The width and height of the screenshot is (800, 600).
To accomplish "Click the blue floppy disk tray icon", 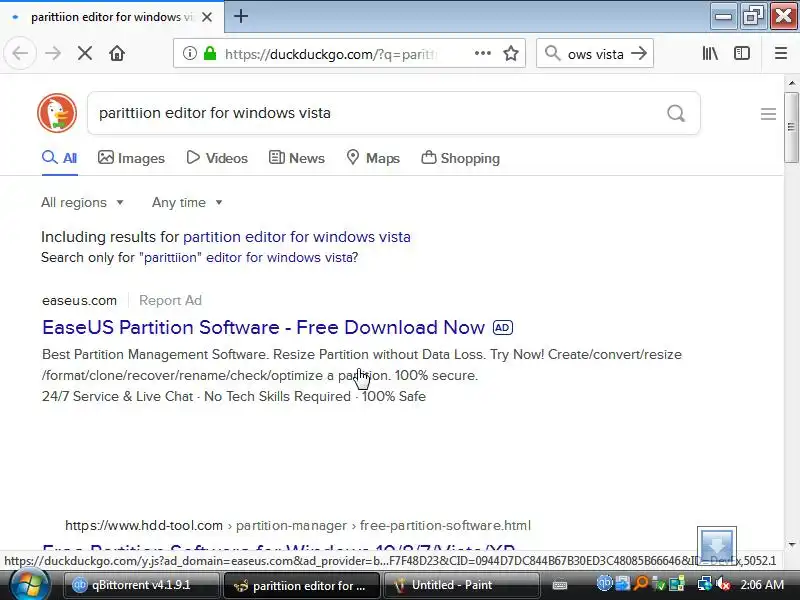I will (622, 584).
